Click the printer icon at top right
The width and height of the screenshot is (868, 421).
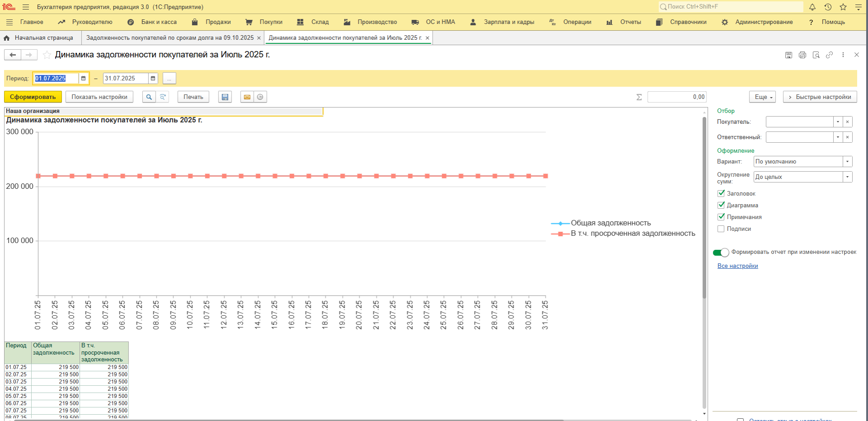tap(802, 55)
